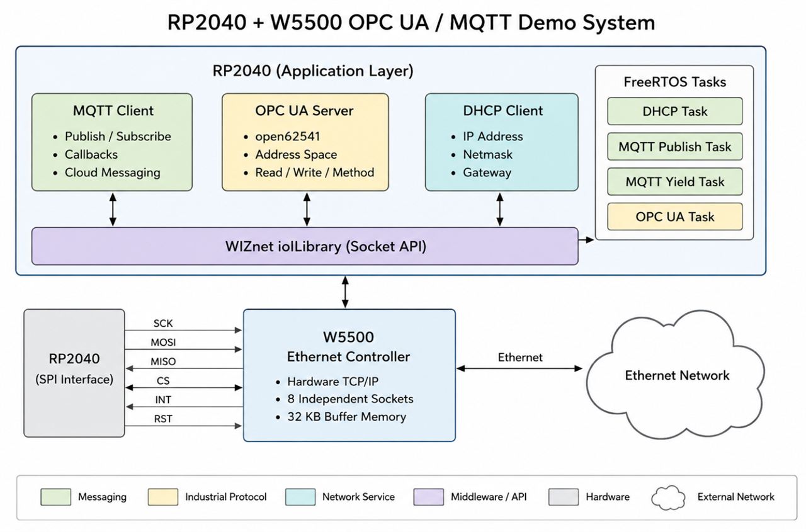Pick the green Messaging legend swatch
This screenshot has height=532, width=806.
(x=55, y=497)
